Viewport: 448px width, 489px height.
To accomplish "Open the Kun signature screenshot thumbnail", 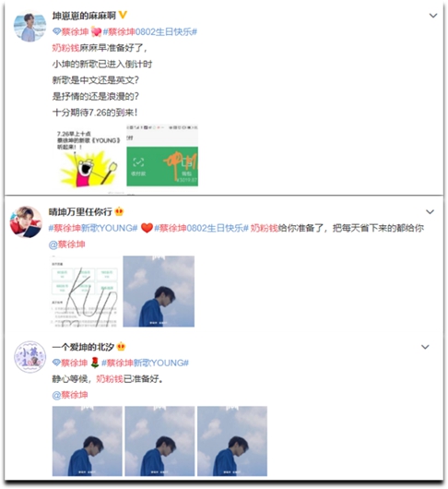I will coord(85,292).
